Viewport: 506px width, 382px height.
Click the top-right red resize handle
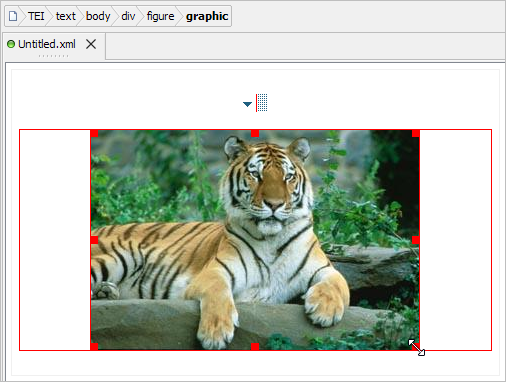416,133
